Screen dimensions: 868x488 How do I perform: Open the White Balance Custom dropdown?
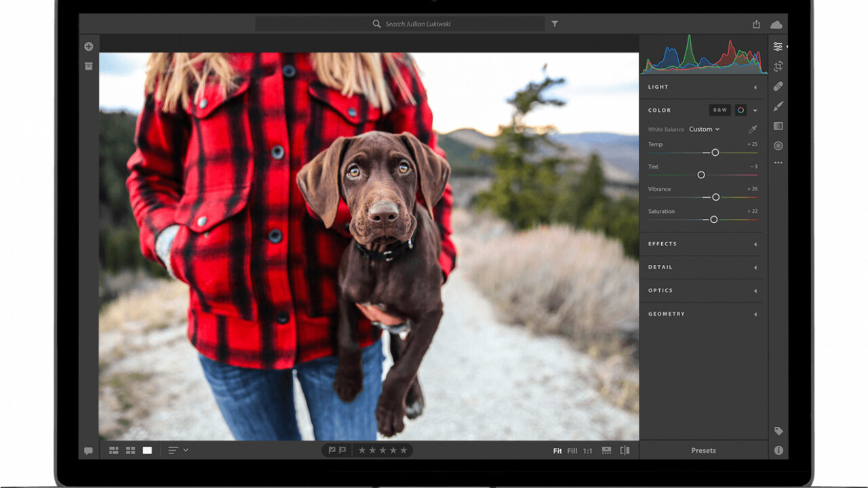[x=704, y=129]
